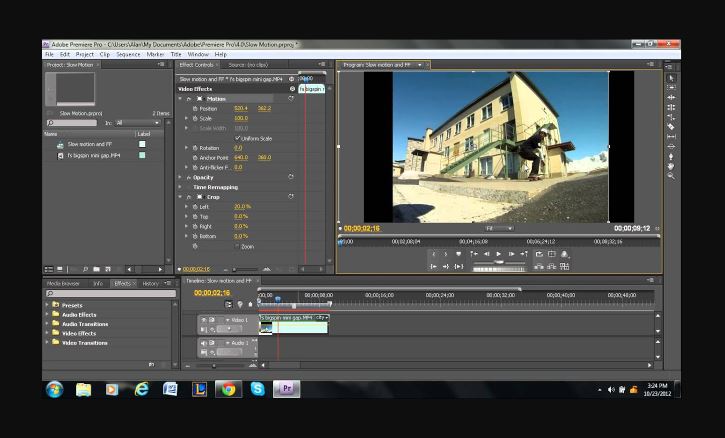Toggle Safe Margins button in Program monitor

[x=552, y=254]
